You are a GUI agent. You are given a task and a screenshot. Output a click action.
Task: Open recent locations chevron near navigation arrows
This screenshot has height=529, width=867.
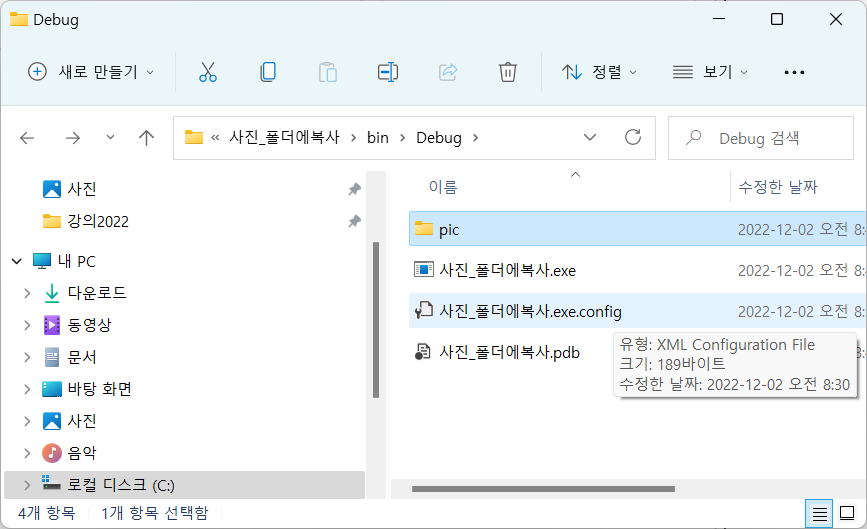tap(111, 137)
